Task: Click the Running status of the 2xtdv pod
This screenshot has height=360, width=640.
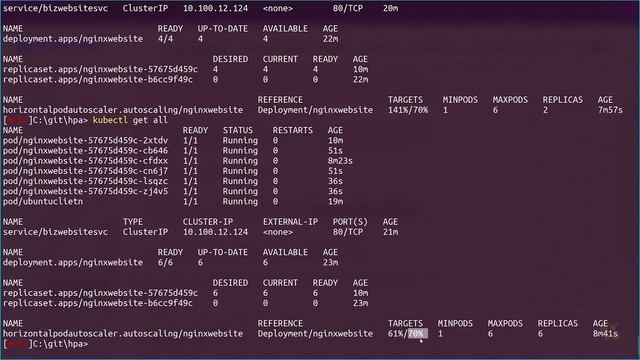Action: [240, 140]
